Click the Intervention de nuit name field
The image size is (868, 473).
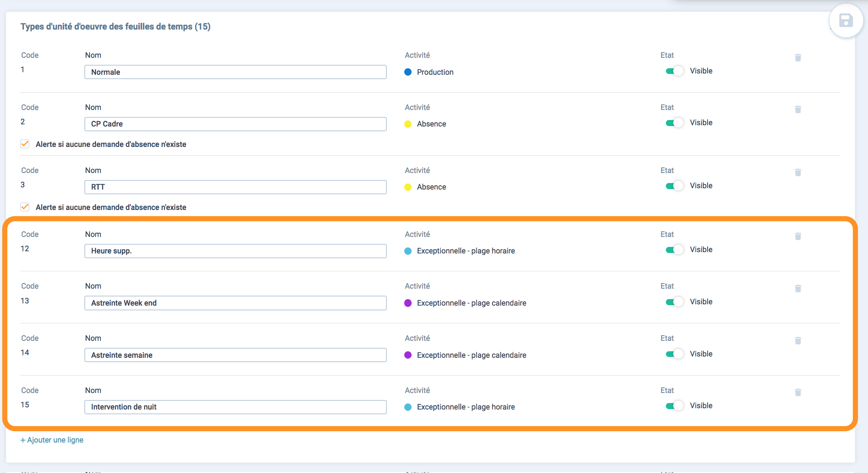[x=236, y=407]
